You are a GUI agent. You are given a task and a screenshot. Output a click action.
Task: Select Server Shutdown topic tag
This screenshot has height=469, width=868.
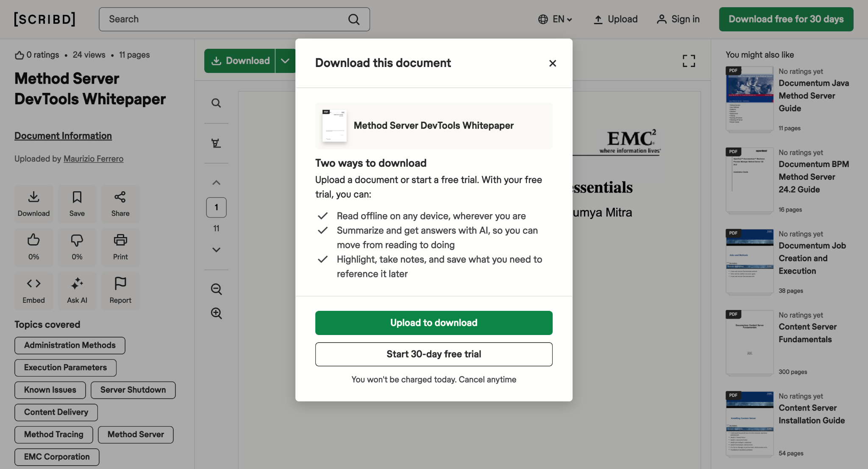133,390
